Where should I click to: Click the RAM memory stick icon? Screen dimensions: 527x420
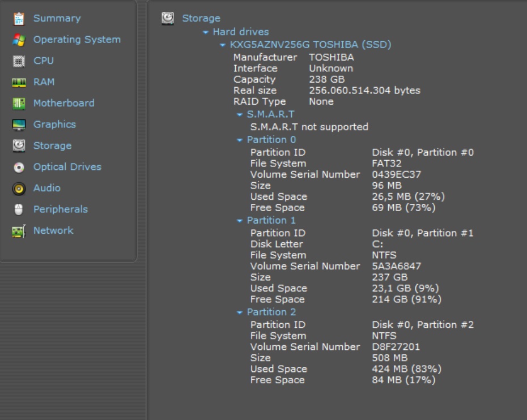pos(19,83)
